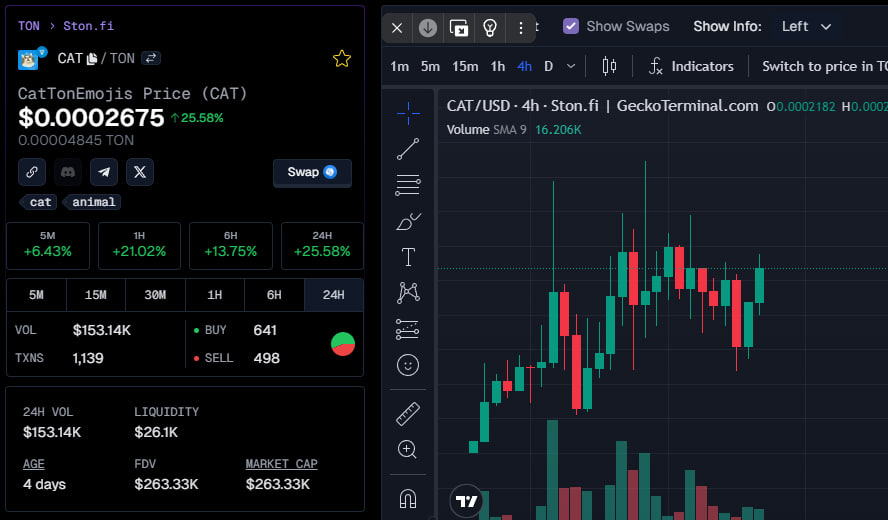Set chart interval to D
888x520 pixels.
[548, 66]
